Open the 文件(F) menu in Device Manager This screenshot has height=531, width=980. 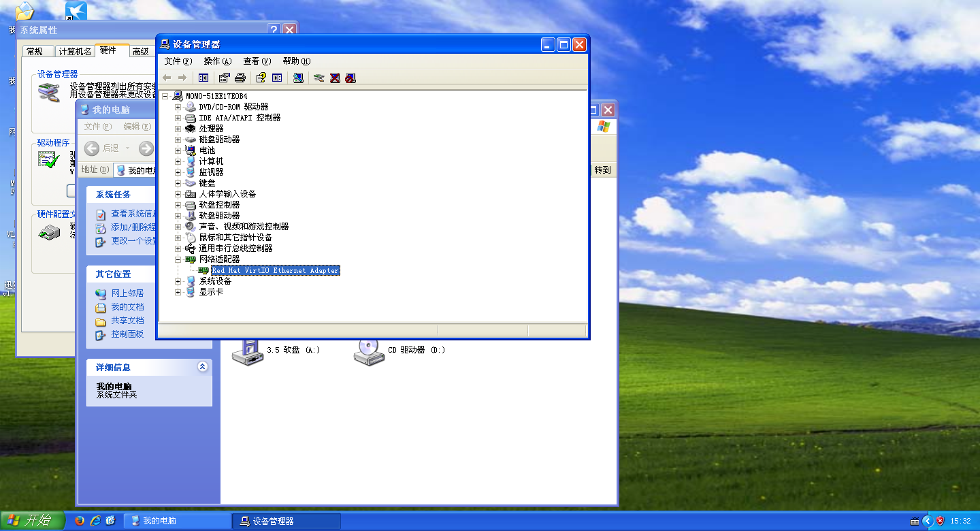[x=178, y=61]
